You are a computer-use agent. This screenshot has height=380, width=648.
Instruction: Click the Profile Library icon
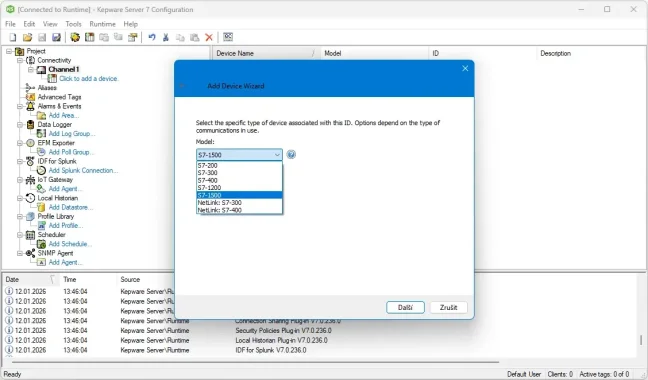coord(30,216)
